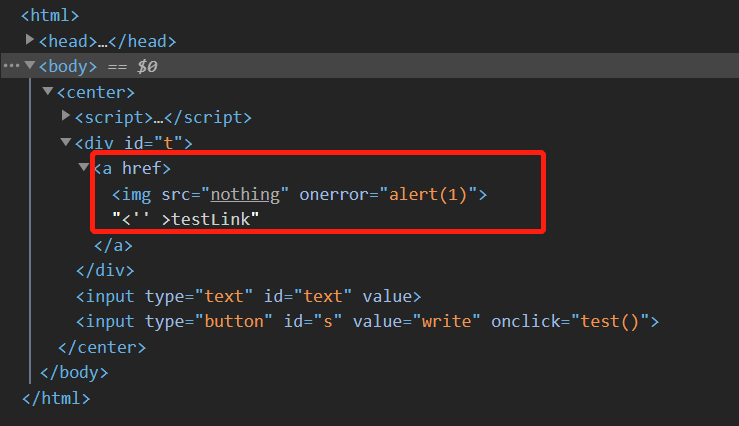The image size is (739, 426).
Task: Select the opening html tag
Action: (49, 16)
